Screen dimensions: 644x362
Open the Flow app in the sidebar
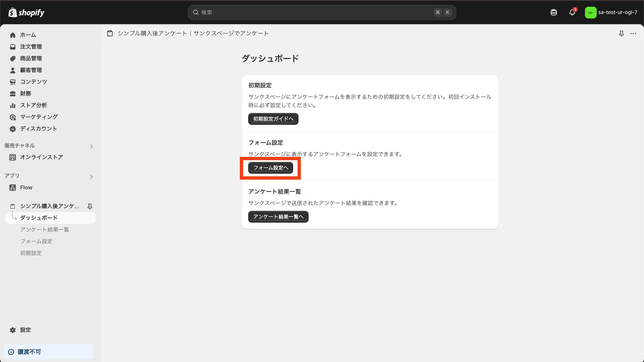pos(26,187)
